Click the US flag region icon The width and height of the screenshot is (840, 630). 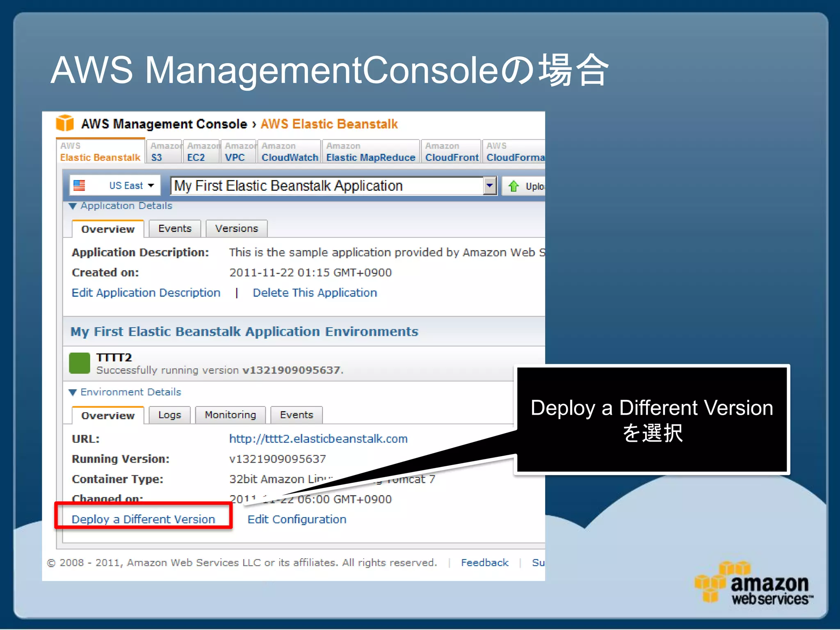click(x=79, y=185)
